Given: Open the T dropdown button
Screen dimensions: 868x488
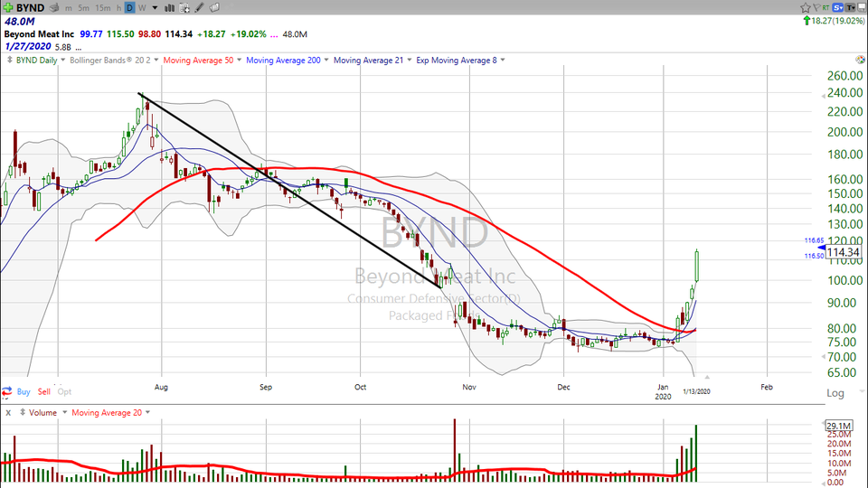Looking at the screenshot, I should (x=851, y=7).
